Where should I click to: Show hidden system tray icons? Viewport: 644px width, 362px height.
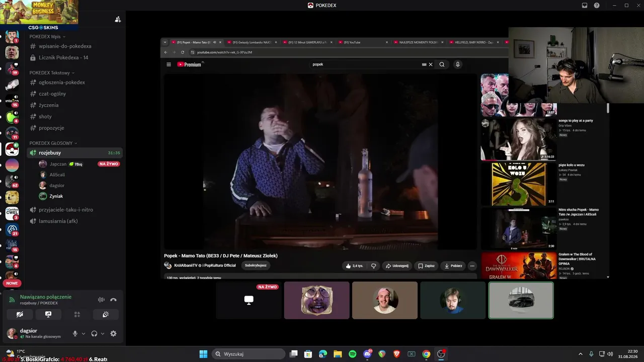(580, 354)
